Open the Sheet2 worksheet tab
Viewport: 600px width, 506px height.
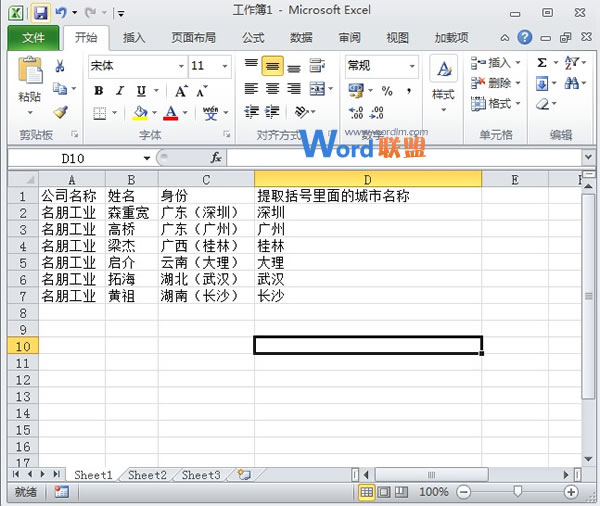click(147, 475)
